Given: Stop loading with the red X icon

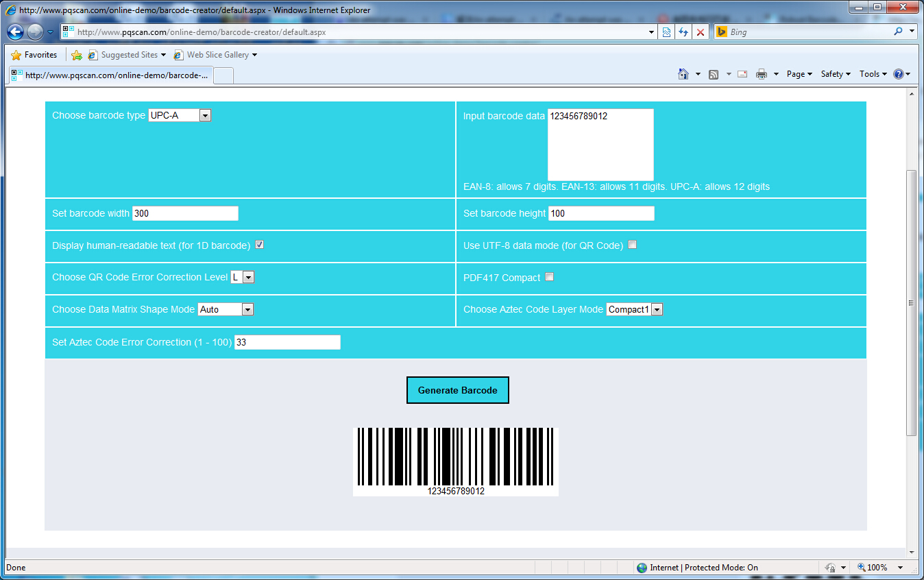Looking at the screenshot, I should [700, 32].
